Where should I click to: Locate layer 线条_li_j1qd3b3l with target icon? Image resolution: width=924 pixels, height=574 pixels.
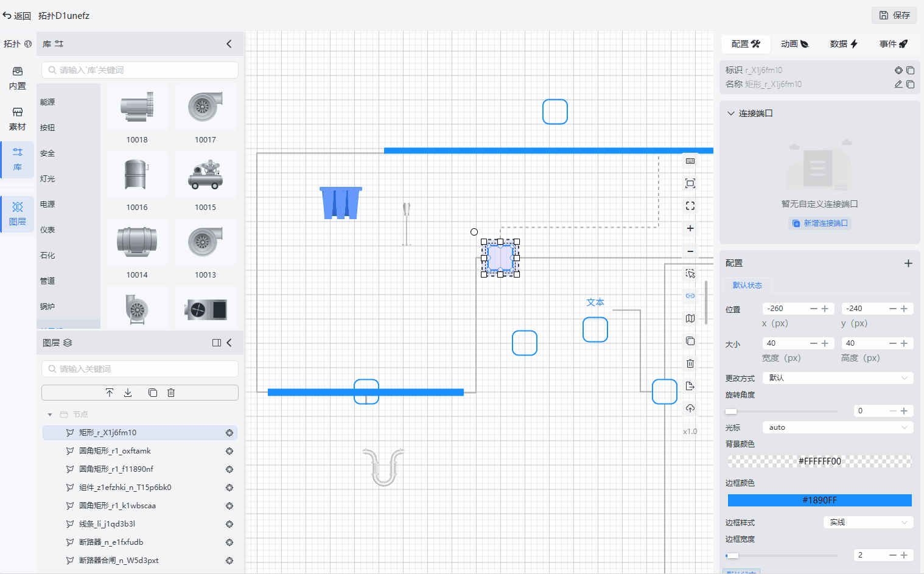coord(229,524)
